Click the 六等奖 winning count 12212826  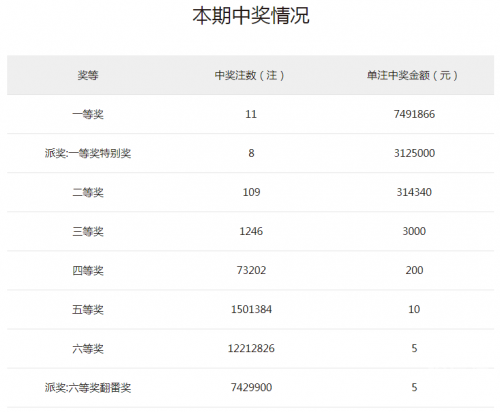(x=251, y=349)
